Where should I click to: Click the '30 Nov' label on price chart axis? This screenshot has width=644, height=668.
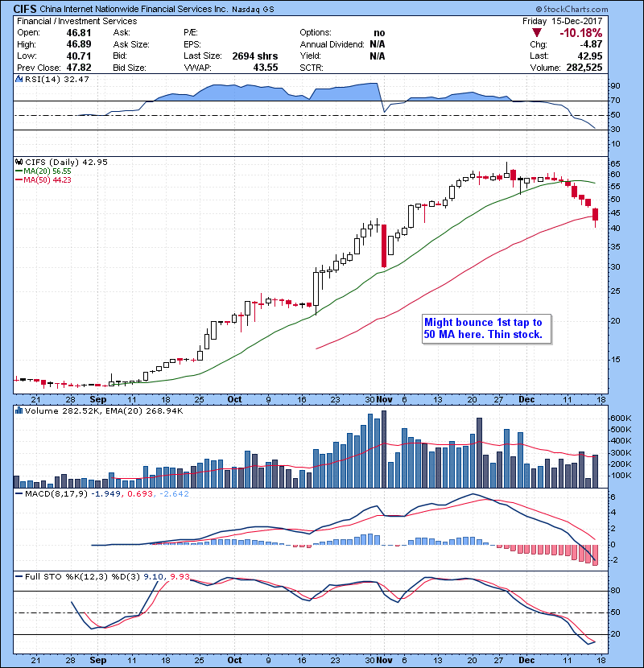(x=378, y=400)
